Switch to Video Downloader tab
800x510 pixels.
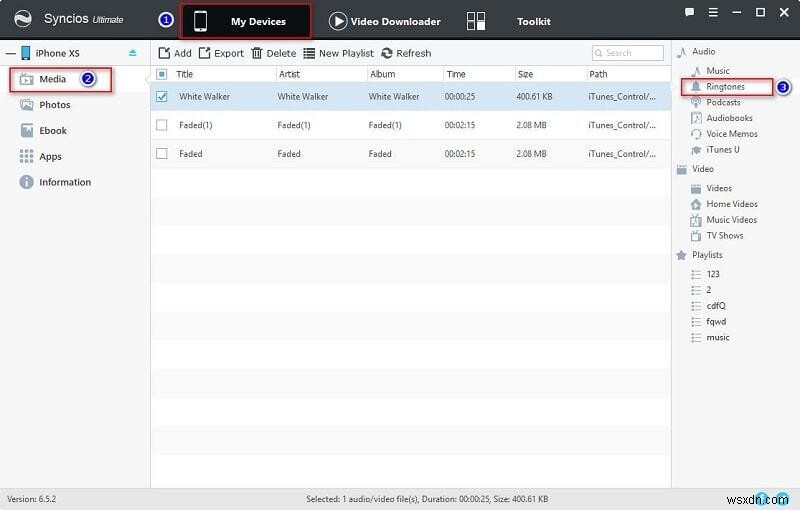(x=385, y=21)
